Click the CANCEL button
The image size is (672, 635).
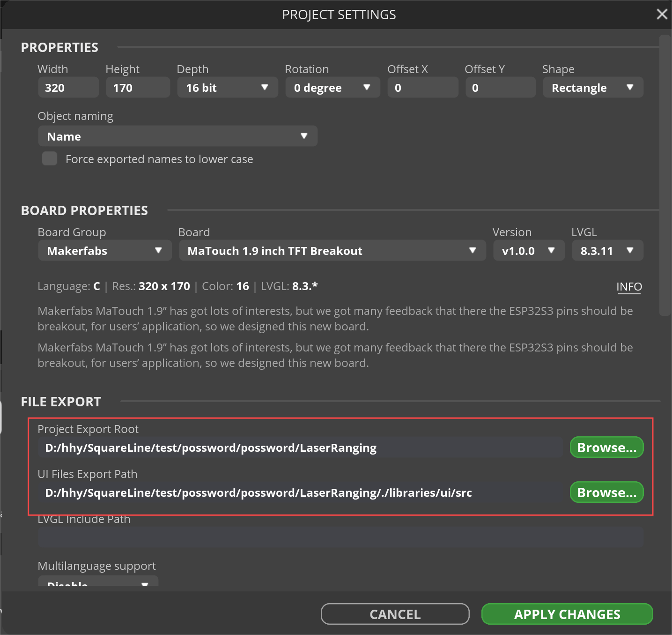(x=394, y=614)
